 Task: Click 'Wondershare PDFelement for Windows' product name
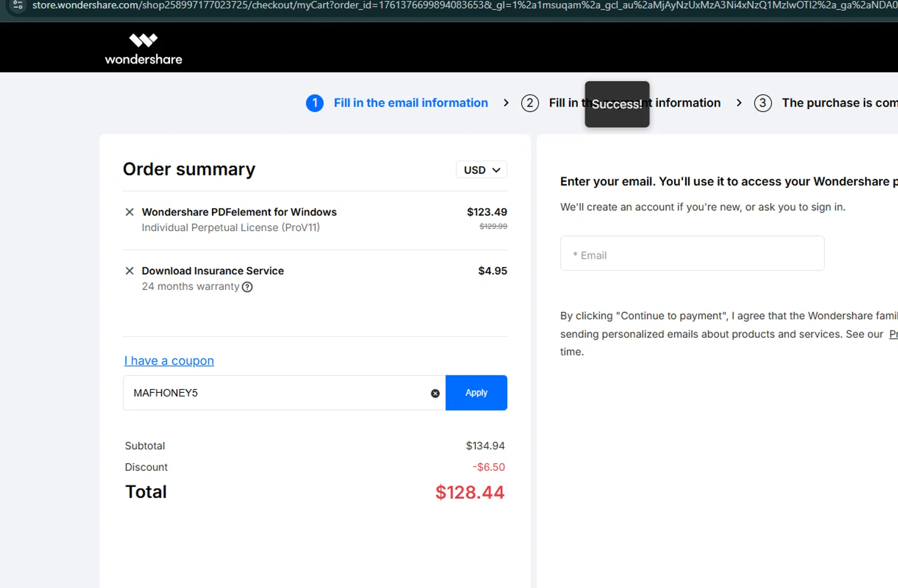(239, 212)
